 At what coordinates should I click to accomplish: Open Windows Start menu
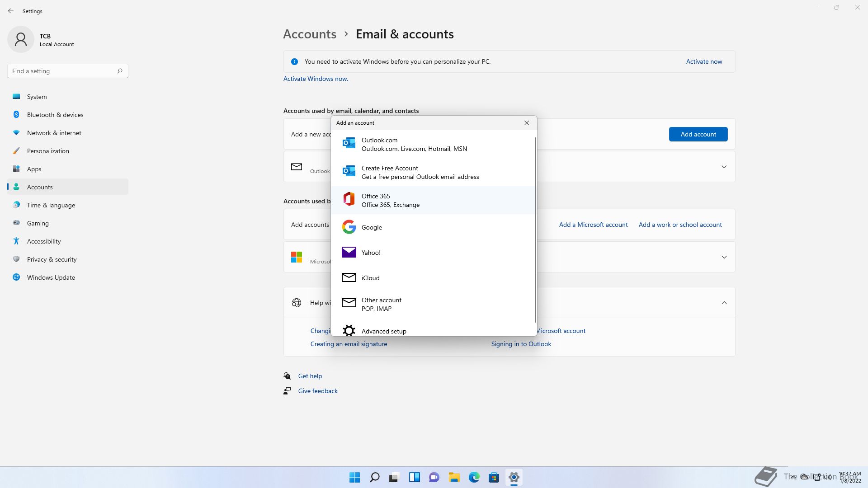355,477
